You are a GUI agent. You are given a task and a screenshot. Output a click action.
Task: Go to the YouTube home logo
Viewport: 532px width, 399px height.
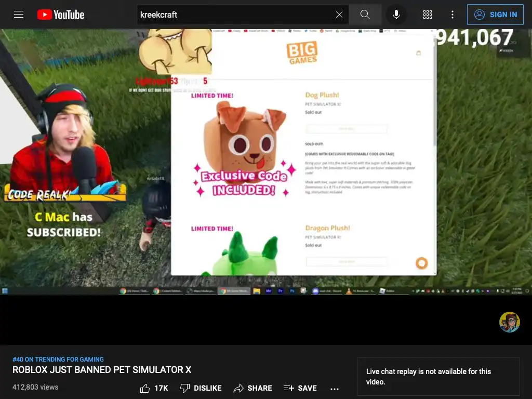[x=61, y=15]
